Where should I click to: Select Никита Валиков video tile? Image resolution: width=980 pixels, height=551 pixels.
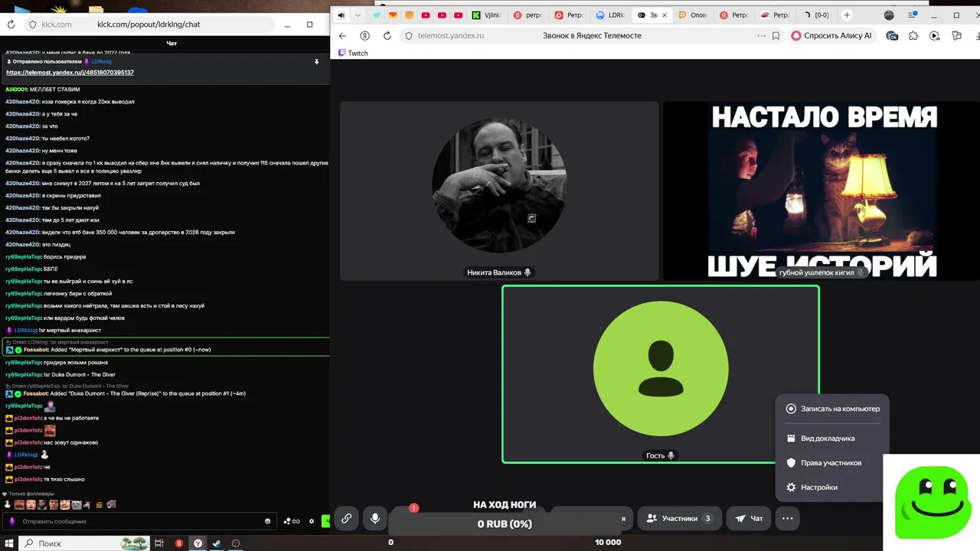(499, 191)
